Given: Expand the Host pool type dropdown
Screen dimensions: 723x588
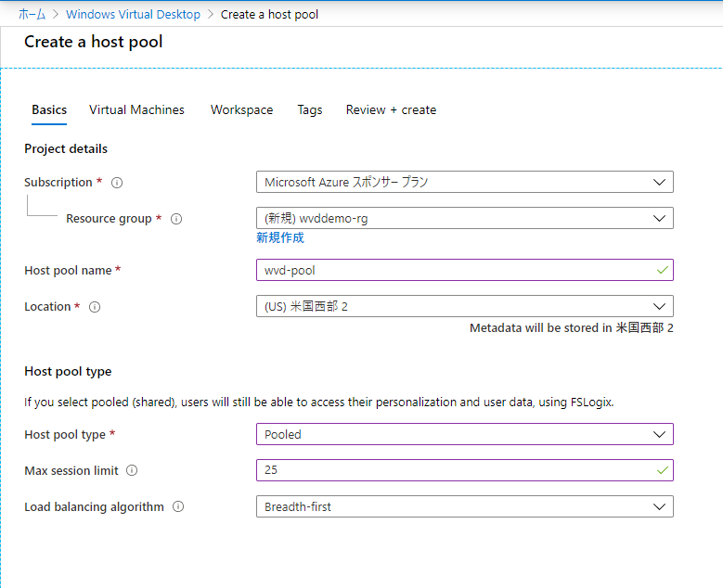Looking at the screenshot, I should click(x=464, y=435).
